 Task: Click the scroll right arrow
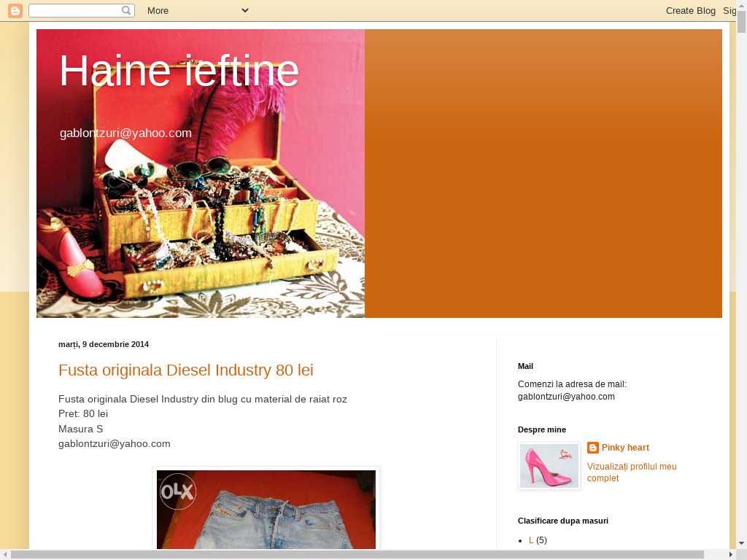click(x=731, y=555)
